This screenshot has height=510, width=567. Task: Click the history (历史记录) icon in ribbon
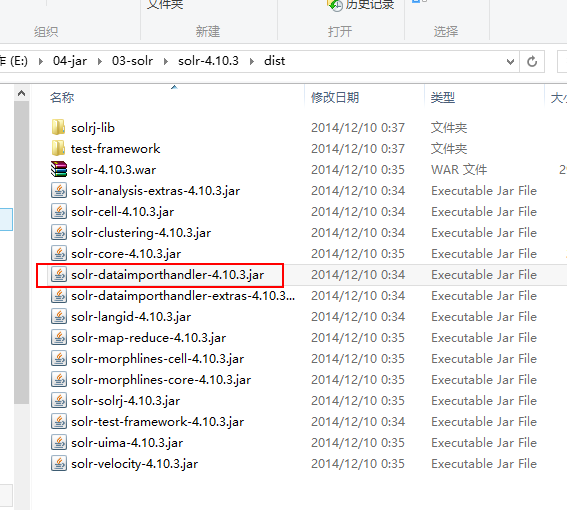coord(335,5)
